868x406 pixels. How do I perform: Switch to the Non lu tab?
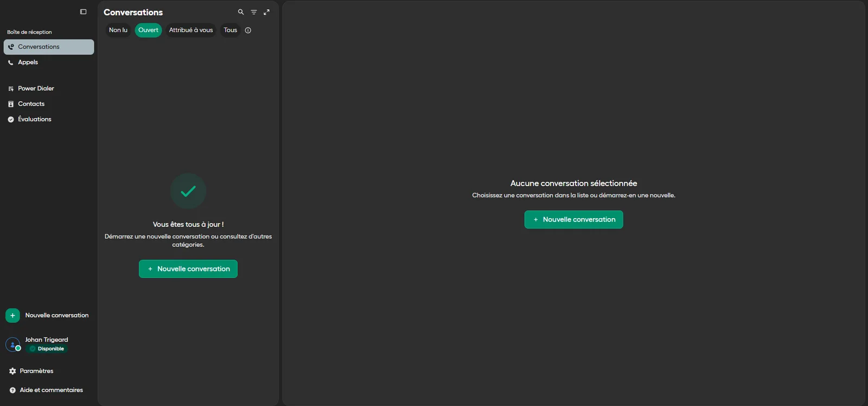coord(118,30)
